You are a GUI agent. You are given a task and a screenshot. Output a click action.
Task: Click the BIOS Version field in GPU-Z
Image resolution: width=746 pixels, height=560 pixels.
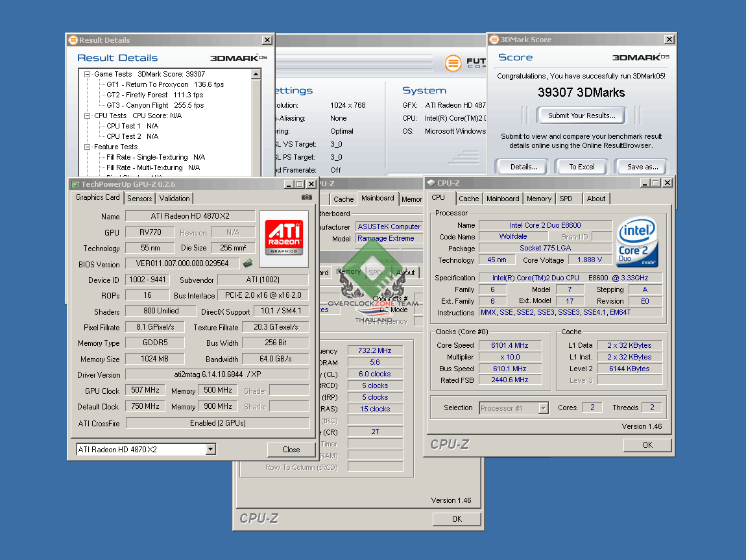click(182, 263)
